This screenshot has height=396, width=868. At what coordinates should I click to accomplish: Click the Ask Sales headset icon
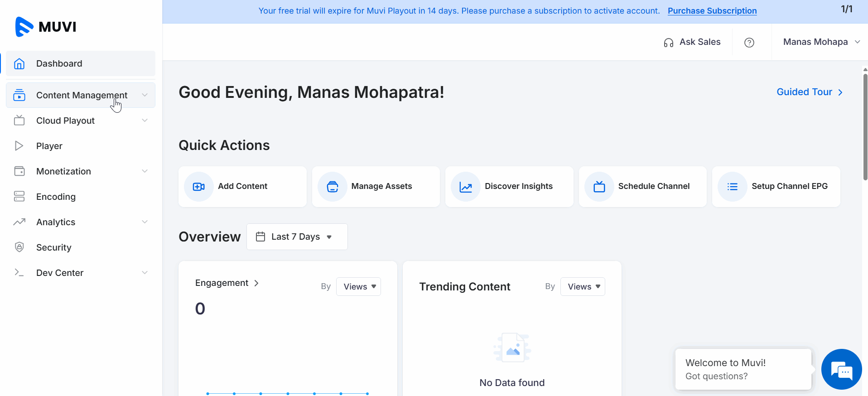point(669,43)
